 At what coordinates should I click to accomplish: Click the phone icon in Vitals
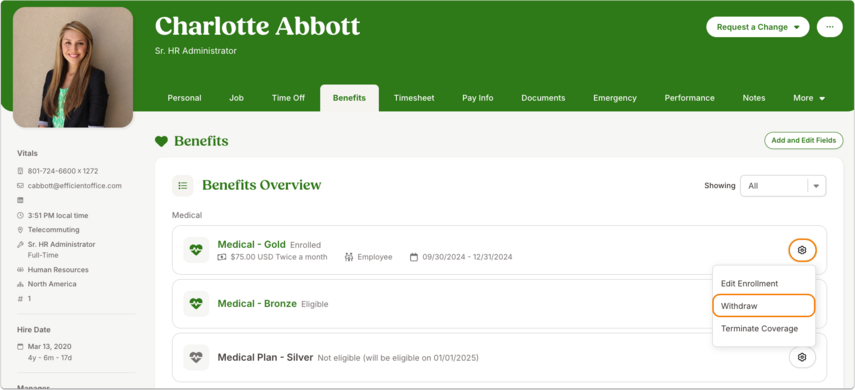coord(20,171)
